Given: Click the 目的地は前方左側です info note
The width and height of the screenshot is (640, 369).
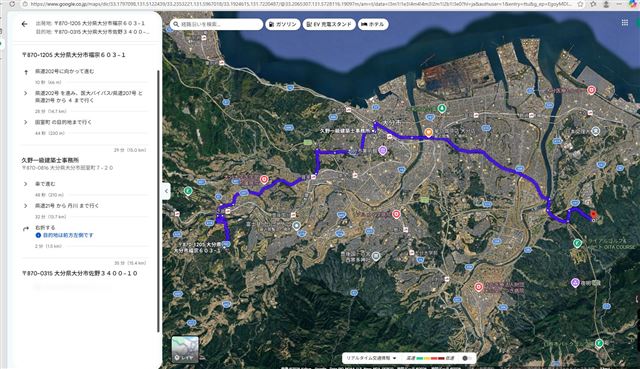Looking at the screenshot, I should (64, 235).
